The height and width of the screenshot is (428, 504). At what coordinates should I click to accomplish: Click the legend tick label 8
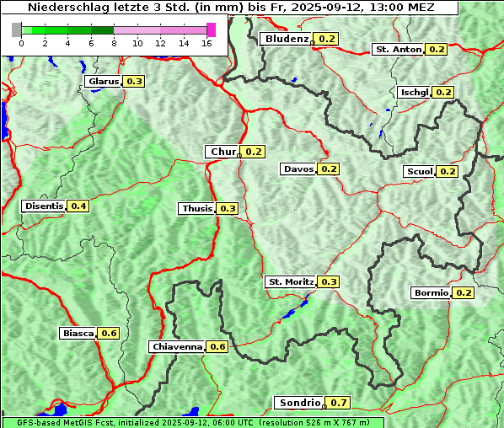(114, 43)
